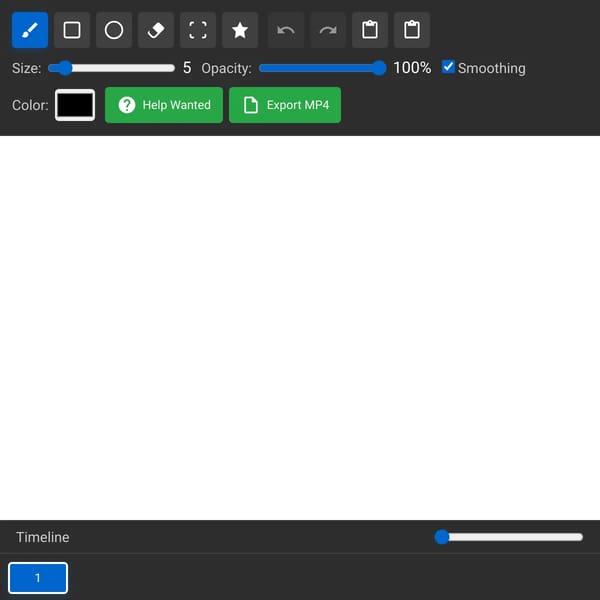The width and height of the screenshot is (600, 600).
Task: Redo the last undone action
Action: click(328, 30)
